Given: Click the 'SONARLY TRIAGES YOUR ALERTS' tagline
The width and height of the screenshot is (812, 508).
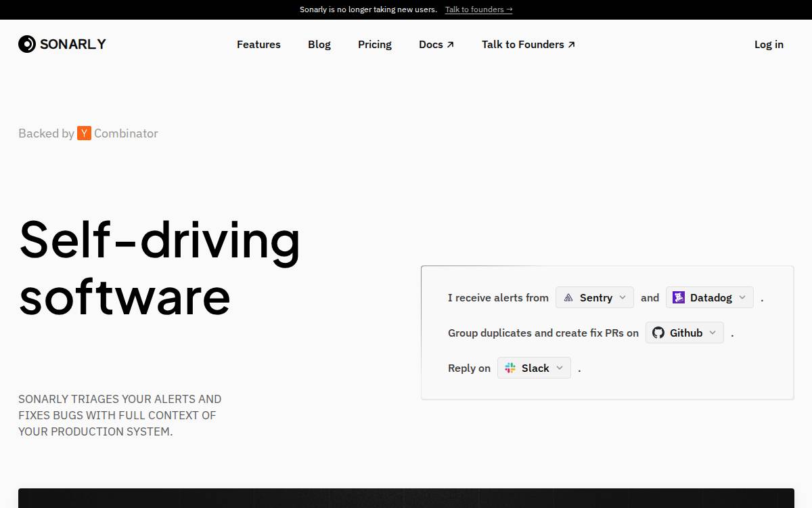Looking at the screenshot, I should coord(120,415).
